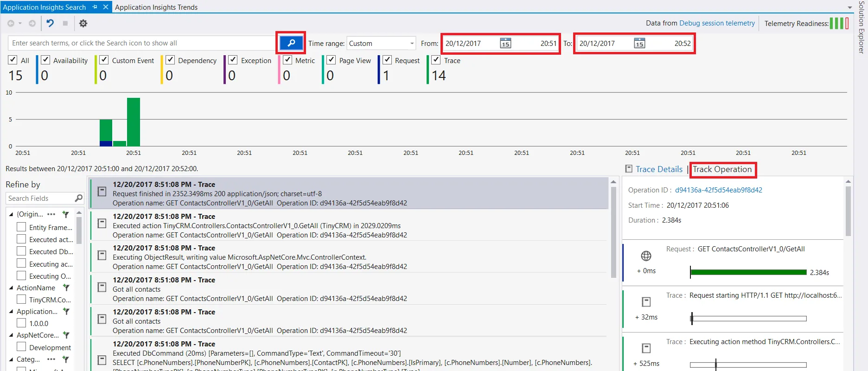Switch to Application Insights Trends tab
Image resolution: width=868 pixels, height=371 pixels.
[156, 7]
